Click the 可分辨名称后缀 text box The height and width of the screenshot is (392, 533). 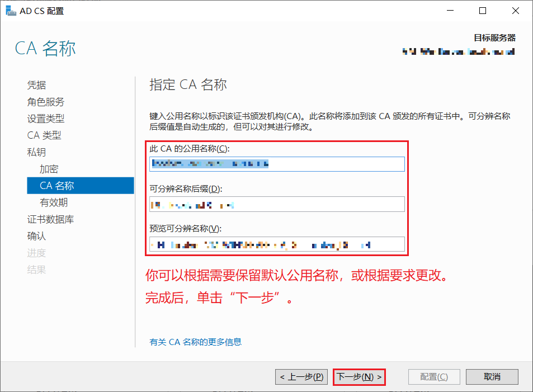277,204
